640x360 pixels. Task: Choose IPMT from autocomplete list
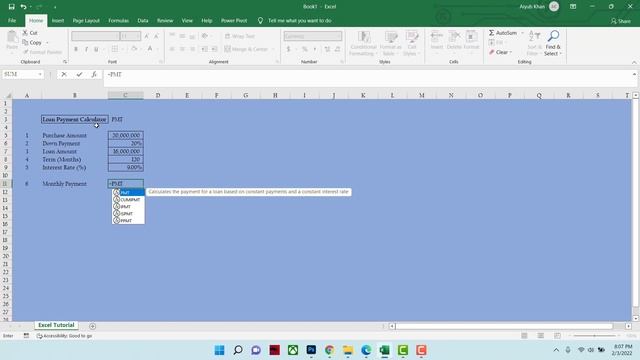coord(128,207)
